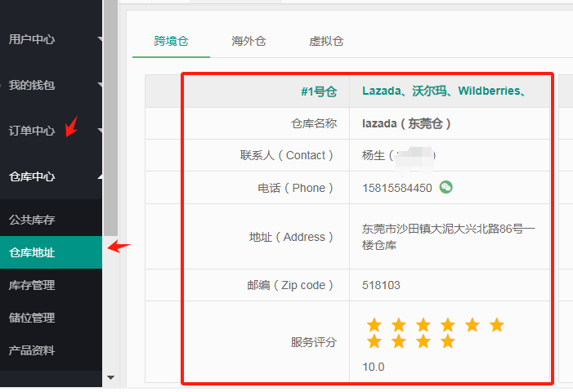Expand the 用户中心 menu arrow
573x392 pixels.
pyautogui.click(x=100, y=38)
